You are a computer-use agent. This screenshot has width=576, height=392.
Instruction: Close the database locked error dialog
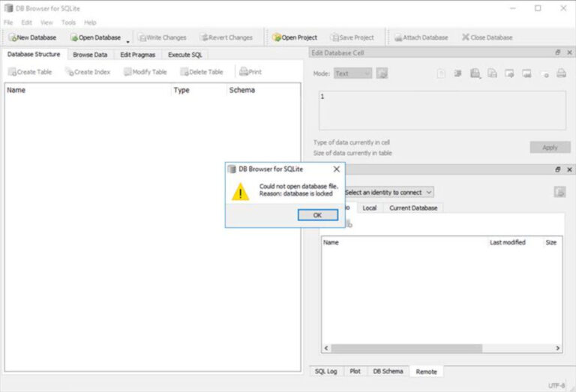click(x=337, y=169)
